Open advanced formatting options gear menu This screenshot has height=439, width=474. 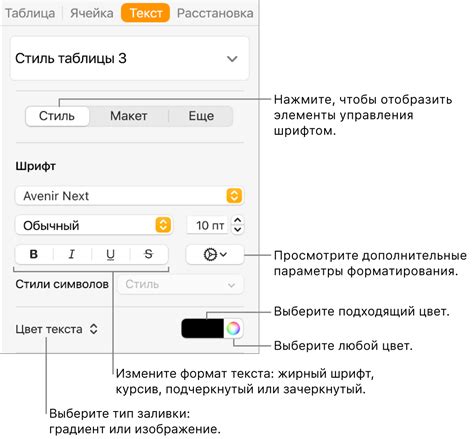(215, 255)
